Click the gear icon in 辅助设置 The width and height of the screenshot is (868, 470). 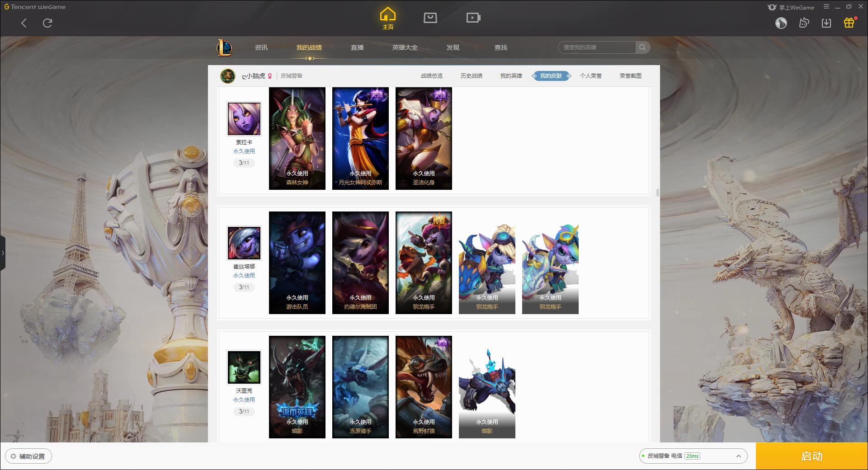tap(13, 456)
